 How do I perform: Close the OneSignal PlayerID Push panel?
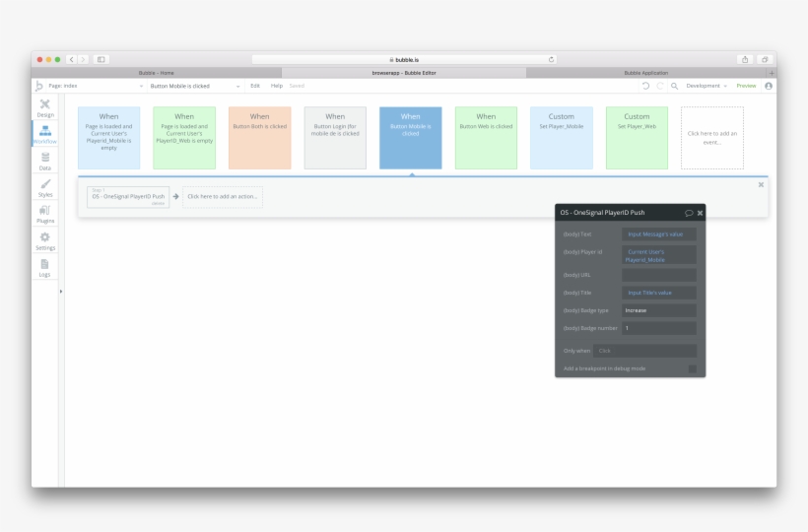[701, 213]
